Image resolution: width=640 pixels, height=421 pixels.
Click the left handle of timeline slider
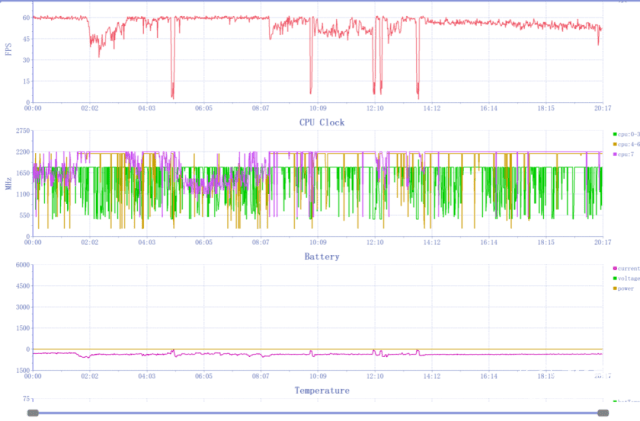[33, 412]
